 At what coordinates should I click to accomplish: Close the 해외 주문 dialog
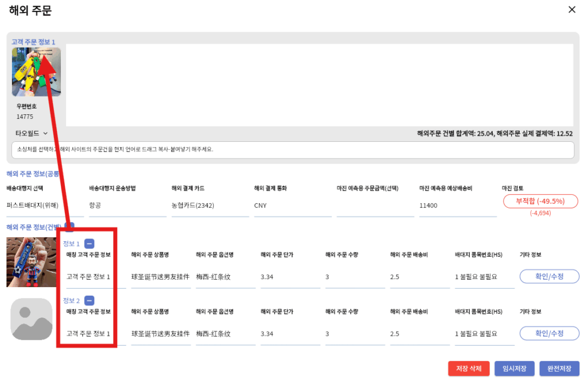pyautogui.click(x=571, y=10)
